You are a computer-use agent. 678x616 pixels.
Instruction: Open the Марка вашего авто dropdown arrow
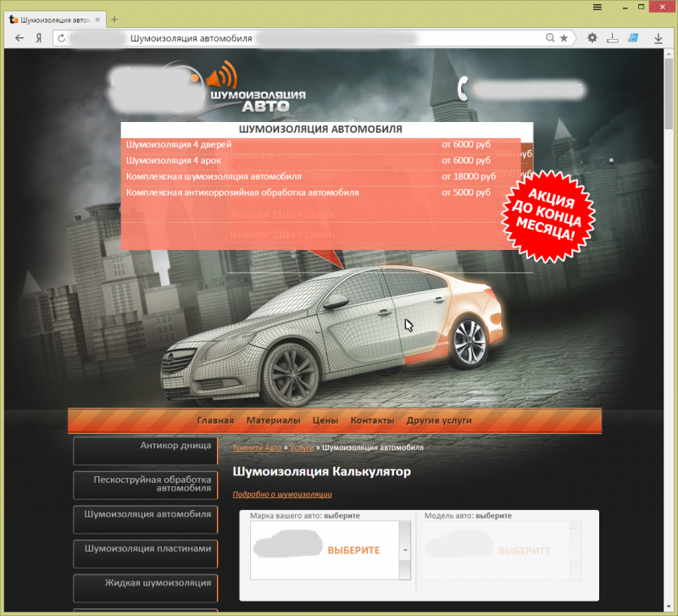[x=405, y=550]
